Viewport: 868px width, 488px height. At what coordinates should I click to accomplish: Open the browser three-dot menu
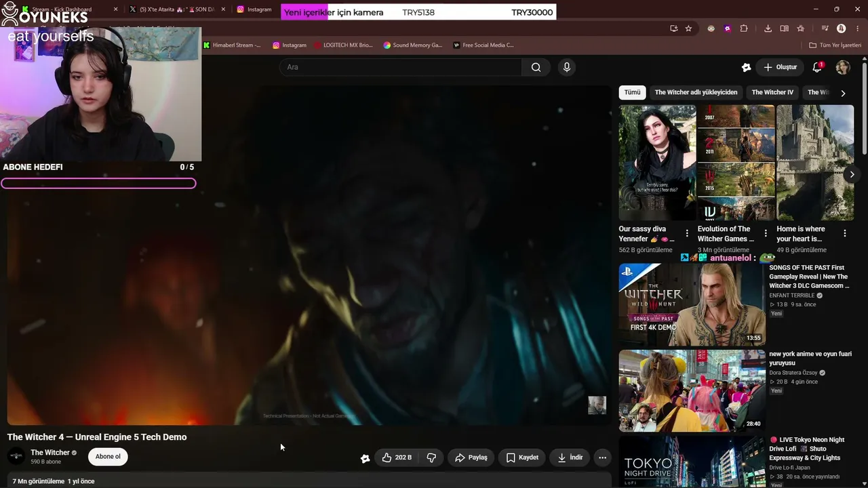pos(856,28)
